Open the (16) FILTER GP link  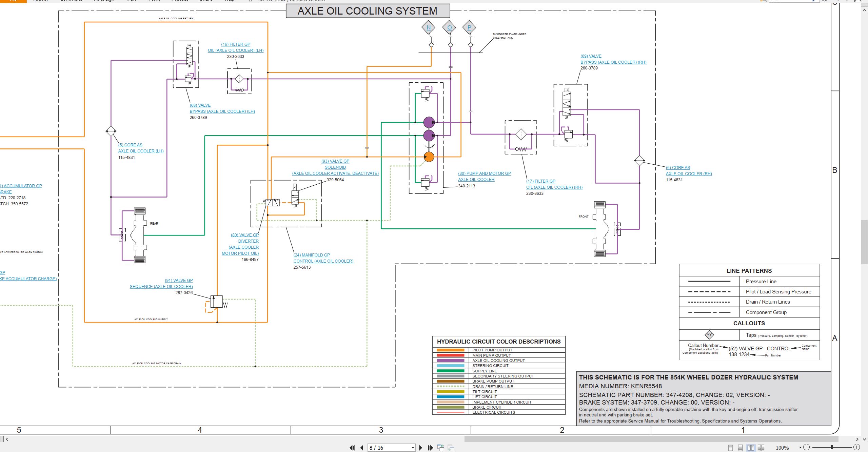coord(236,44)
